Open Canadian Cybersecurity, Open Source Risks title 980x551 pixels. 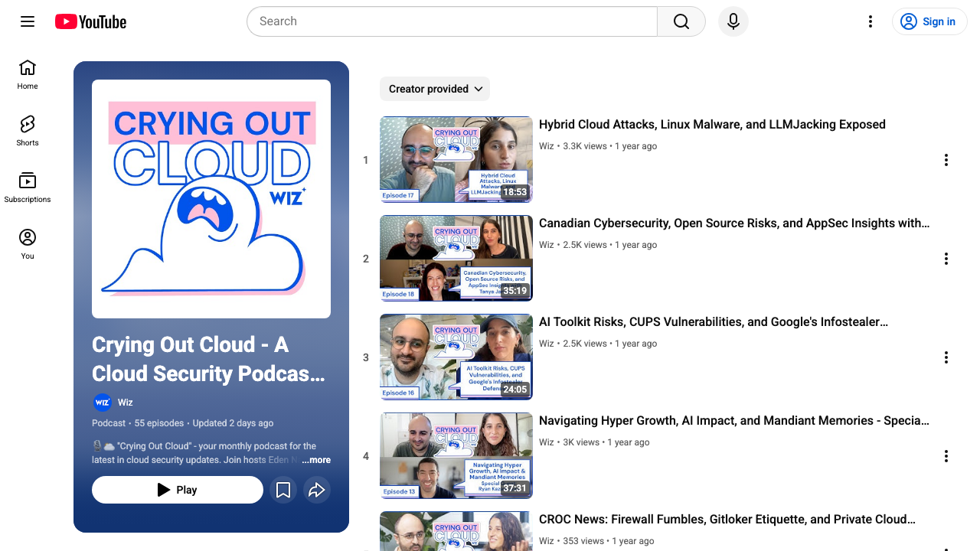click(x=734, y=223)
